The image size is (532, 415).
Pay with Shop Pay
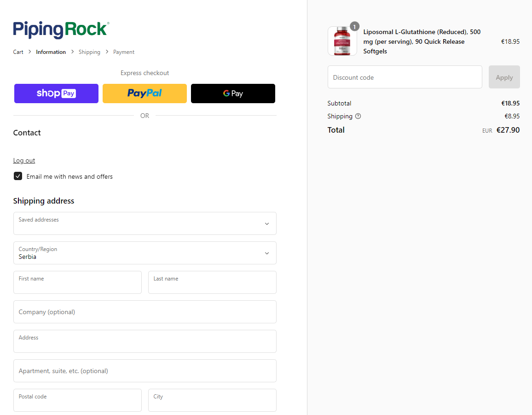coord(56,94)
